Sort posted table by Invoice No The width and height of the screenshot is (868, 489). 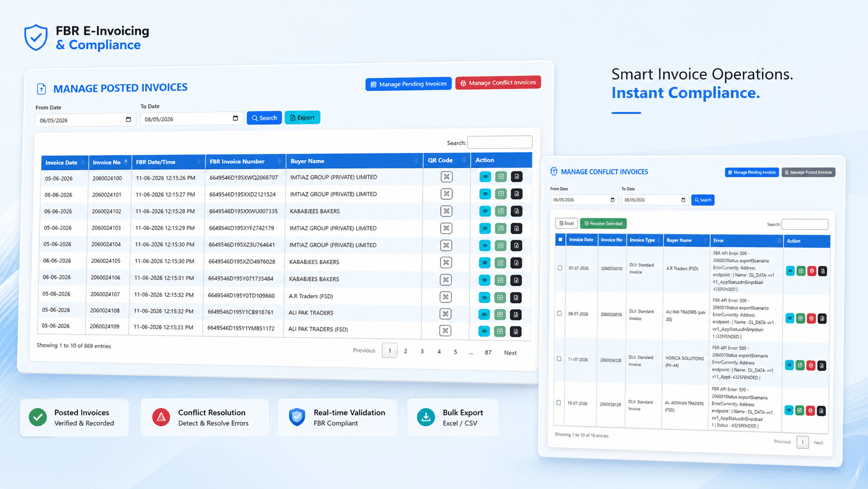pyautogui.click(x=110, y=162)
